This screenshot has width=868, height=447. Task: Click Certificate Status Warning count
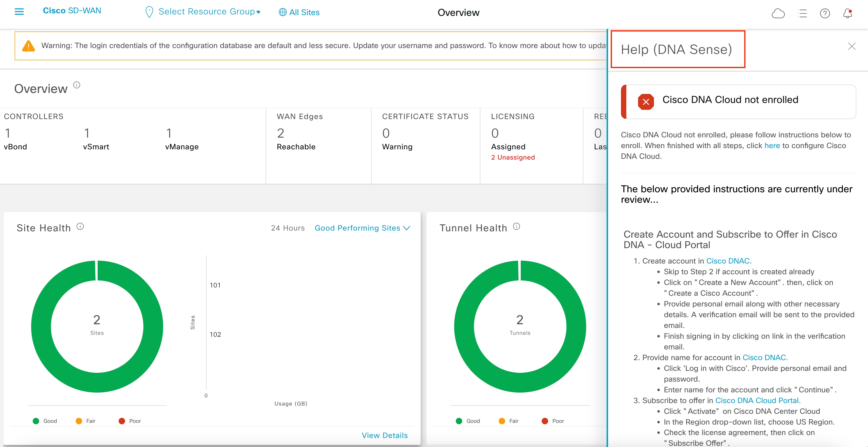[x=386, y=133]
